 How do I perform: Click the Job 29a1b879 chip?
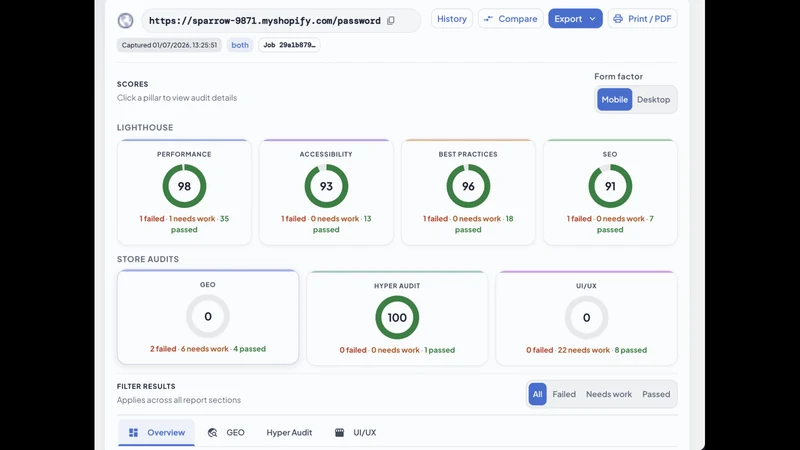(x=289, y=45)
